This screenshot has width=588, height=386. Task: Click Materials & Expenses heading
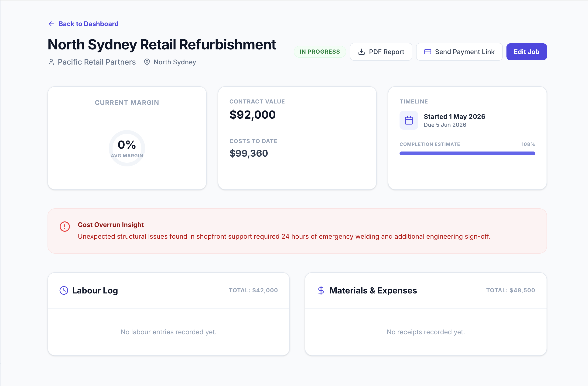[373, 290]
